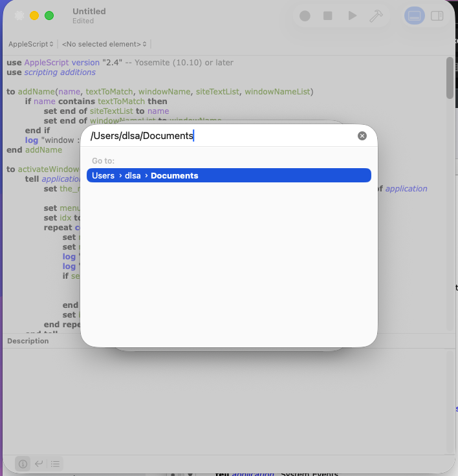Click the Record script button
The image size is (458, 476).
305,16
